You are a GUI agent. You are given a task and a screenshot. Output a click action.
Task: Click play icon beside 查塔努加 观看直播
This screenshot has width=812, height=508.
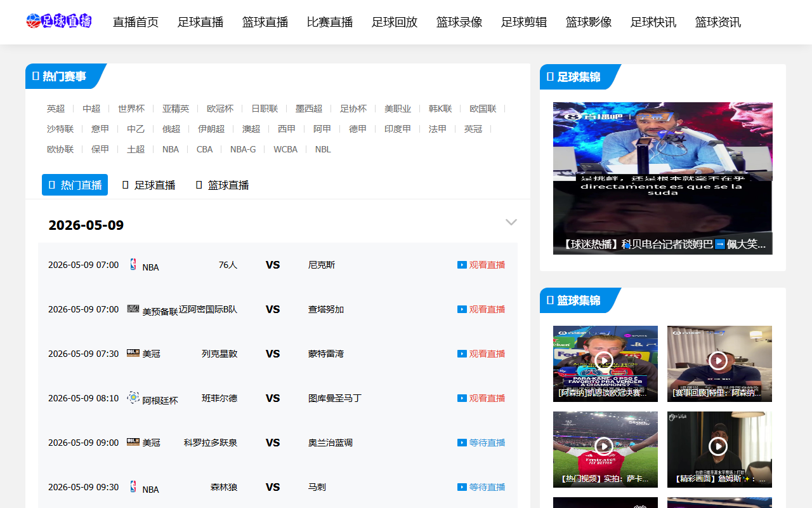pyautogui.click(x=462, y=309)
